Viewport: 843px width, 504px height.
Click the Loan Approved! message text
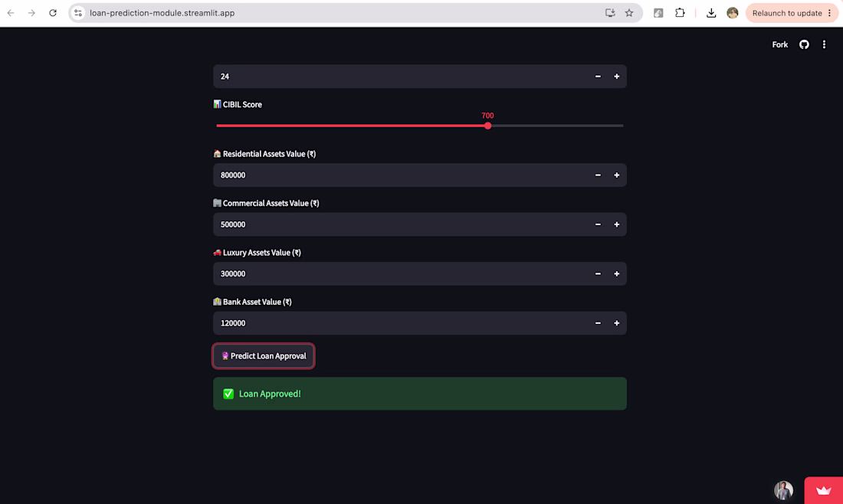coord(269,394)
